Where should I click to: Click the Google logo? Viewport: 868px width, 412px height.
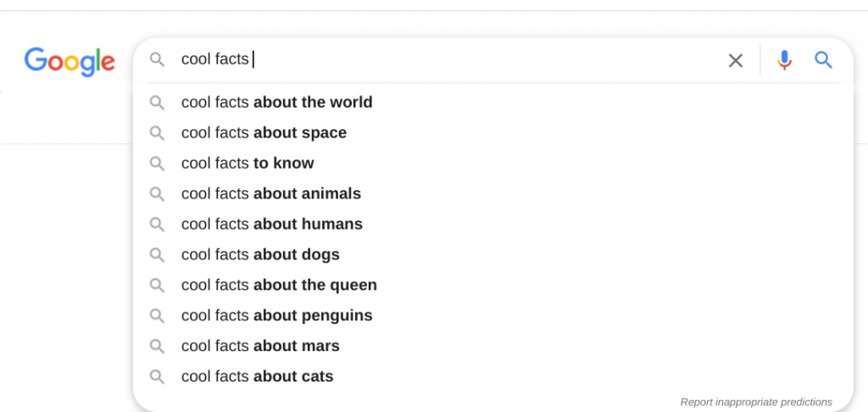coord(70,60)
